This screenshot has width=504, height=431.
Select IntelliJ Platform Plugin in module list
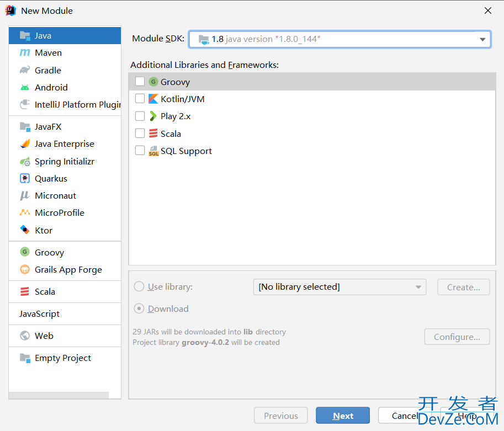pos(65,104)
